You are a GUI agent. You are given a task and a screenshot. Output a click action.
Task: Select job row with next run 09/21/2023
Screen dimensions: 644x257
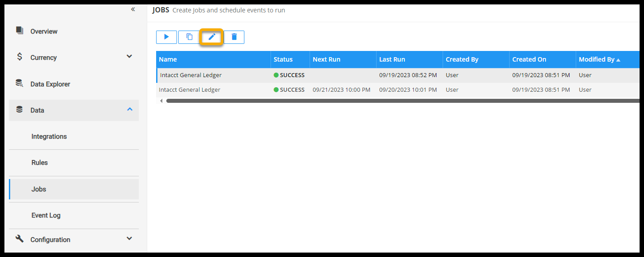(341, 90)
